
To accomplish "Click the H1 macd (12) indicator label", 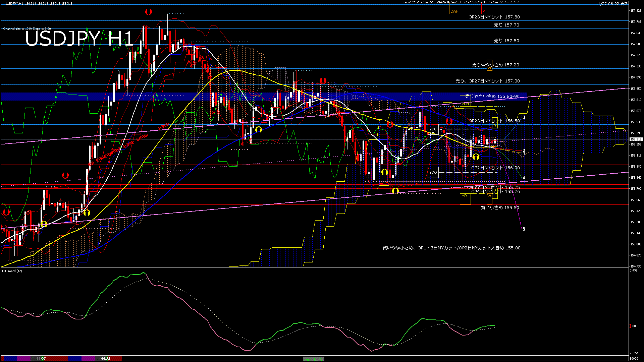I will point(12,271).
